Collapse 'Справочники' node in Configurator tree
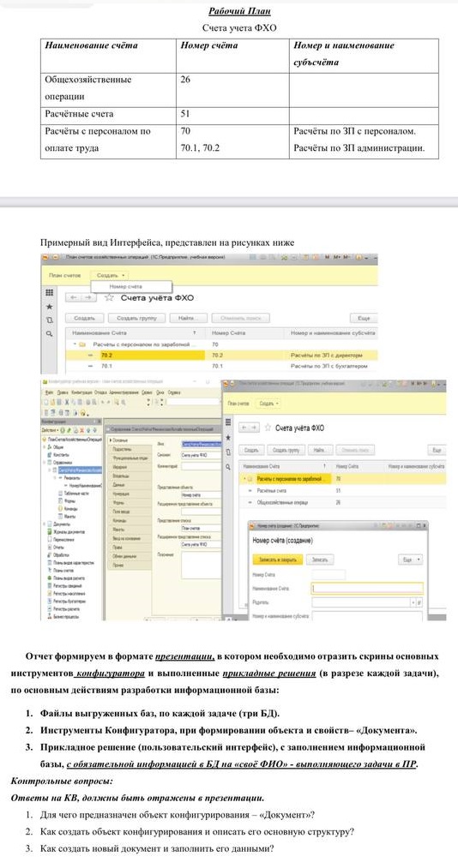This screenshot has height=868, width=458. (44, 462)
